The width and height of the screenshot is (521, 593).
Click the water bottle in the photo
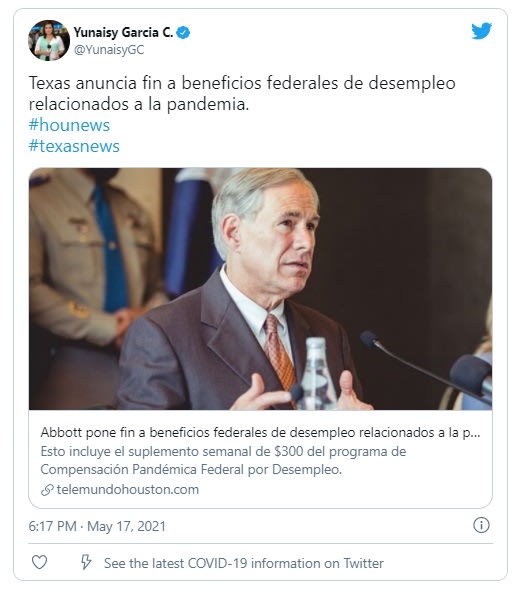(x=317, y=374)
